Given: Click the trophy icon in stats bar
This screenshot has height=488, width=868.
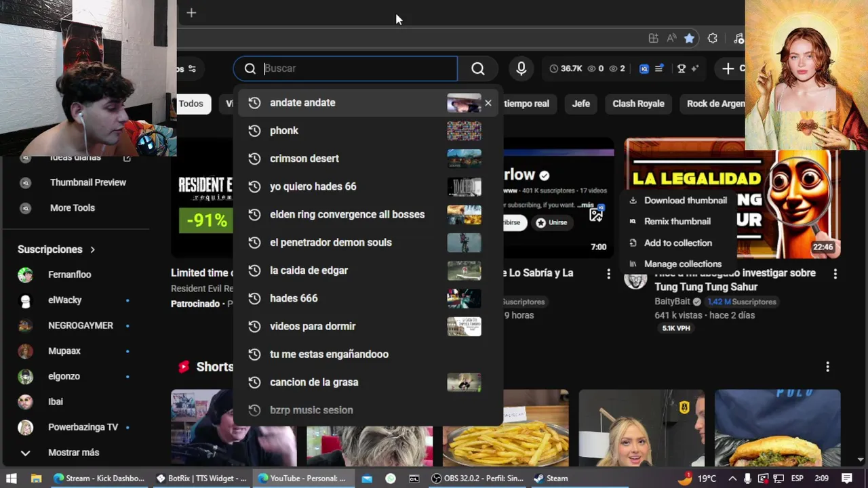Looking at the screenshot, I should click(x=682, y=68).
